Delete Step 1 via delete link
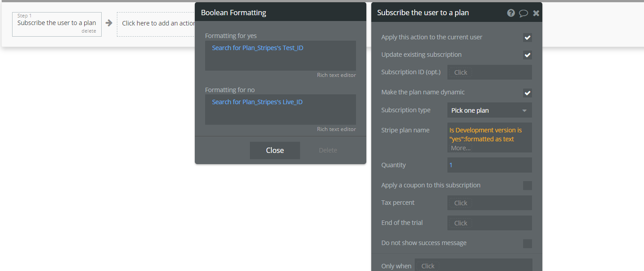The image size is (644, 271). (89, 31)
